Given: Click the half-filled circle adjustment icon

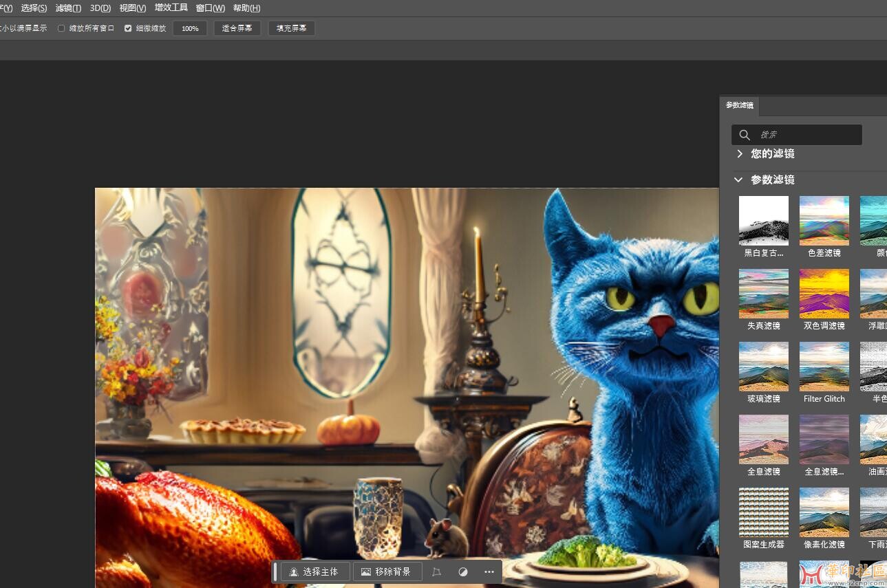Looking at the screenshot, I should click(x=463, y=571).
